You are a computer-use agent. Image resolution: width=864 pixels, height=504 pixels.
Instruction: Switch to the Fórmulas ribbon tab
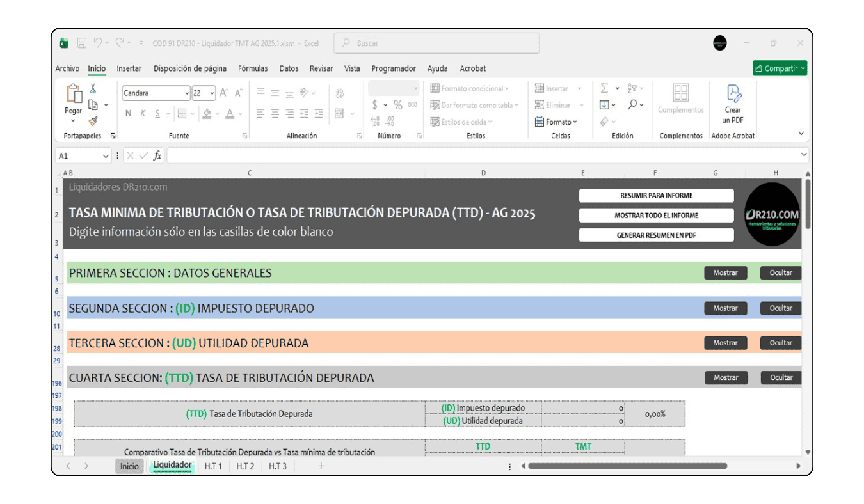(252, 68)
